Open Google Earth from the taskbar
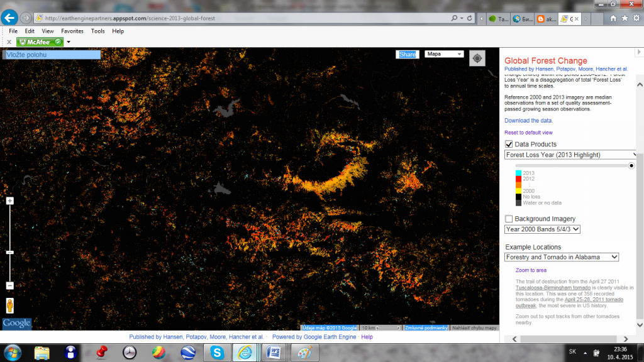Screen dimensions: 644x362 pos(188,353)
